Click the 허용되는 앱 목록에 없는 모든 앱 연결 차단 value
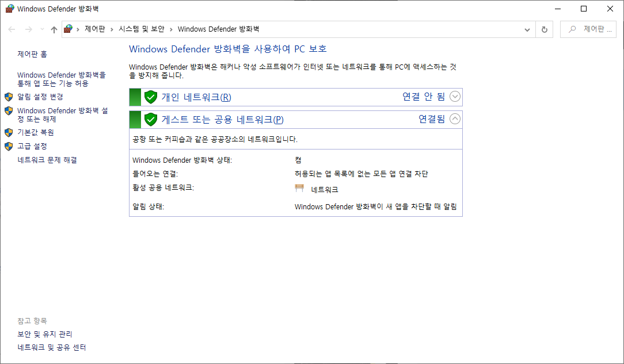The image size is (624, 364). [362, 174]
